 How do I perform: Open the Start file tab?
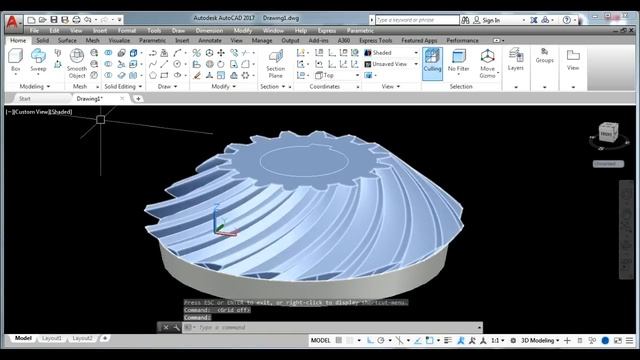pos(24,98)
